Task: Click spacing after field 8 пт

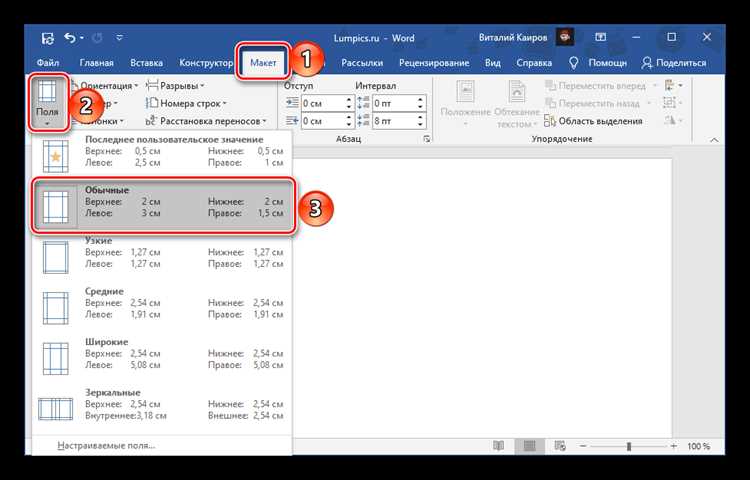Action: pos(394,121)
